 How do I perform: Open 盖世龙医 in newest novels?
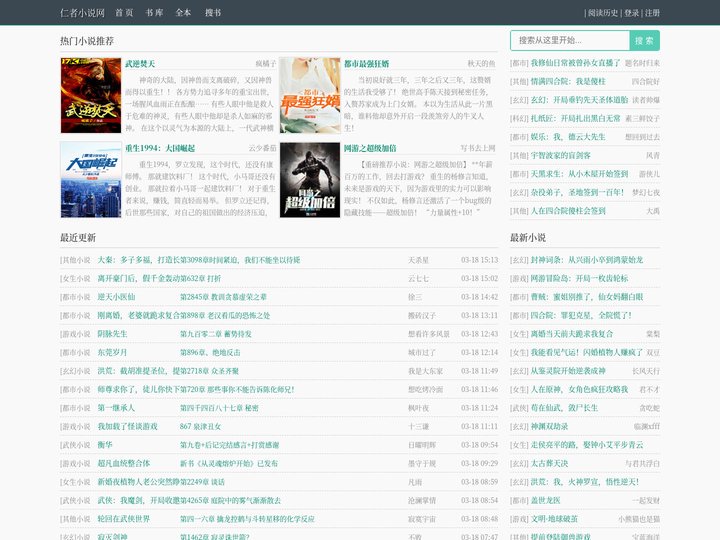(546, 500)
